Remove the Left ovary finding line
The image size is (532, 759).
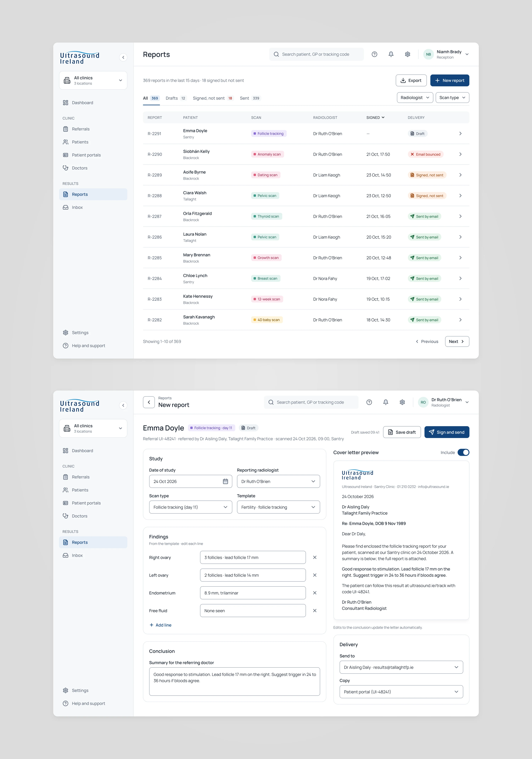315,575
